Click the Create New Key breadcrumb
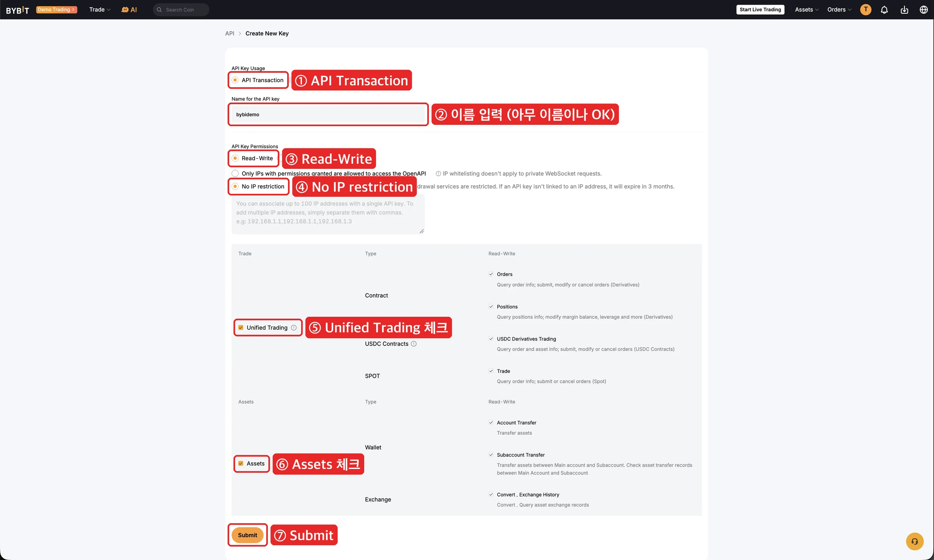This screenshot has height=560, width=934. pyautogui.click(x=267, y=33)
